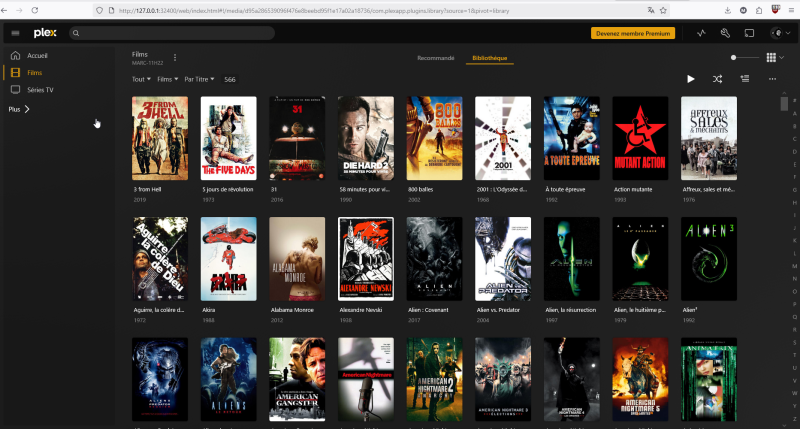Open the Alien vs. Predator poster
Screen dimensions: 800x429
coord(503,259)
